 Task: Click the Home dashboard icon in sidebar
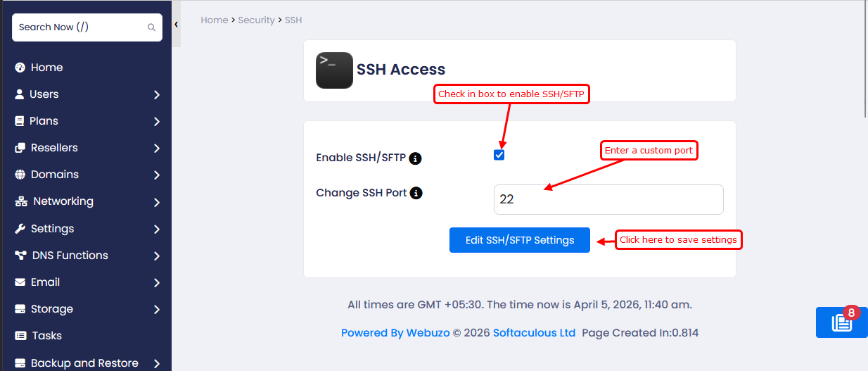[20, 68]
